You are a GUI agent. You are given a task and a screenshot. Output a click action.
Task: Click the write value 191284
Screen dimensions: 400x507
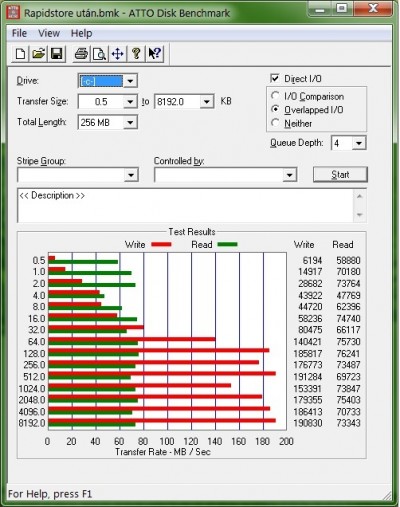coord(307,377)
